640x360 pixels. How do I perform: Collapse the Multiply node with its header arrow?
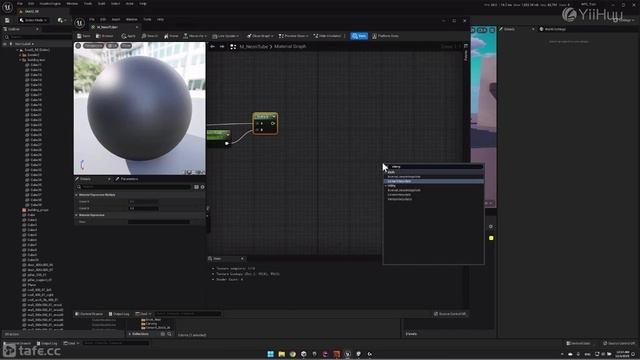pos(274,117)
